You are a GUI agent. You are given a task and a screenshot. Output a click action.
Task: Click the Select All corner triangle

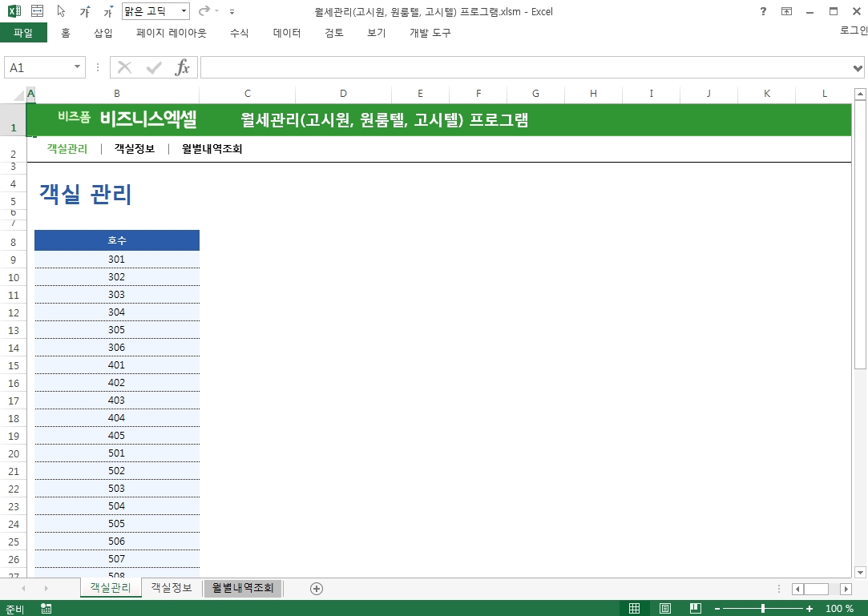coord(18,95)
